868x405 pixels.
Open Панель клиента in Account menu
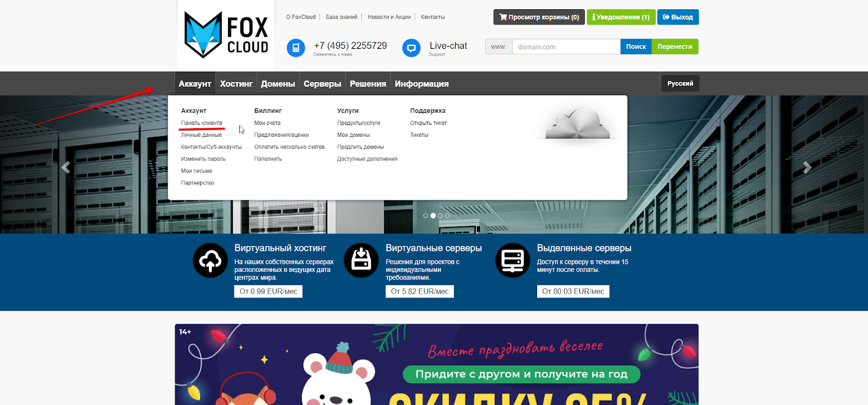point(201,123)
